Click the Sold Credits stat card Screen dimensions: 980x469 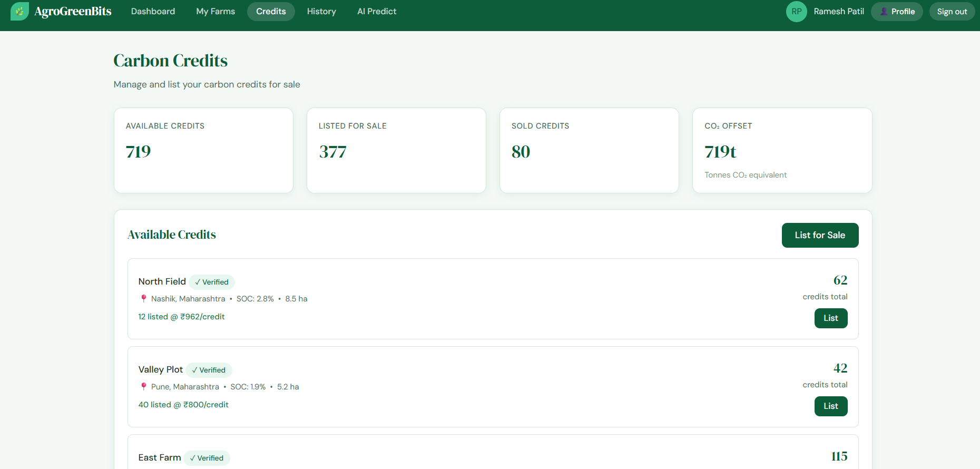tap(589, 151)
